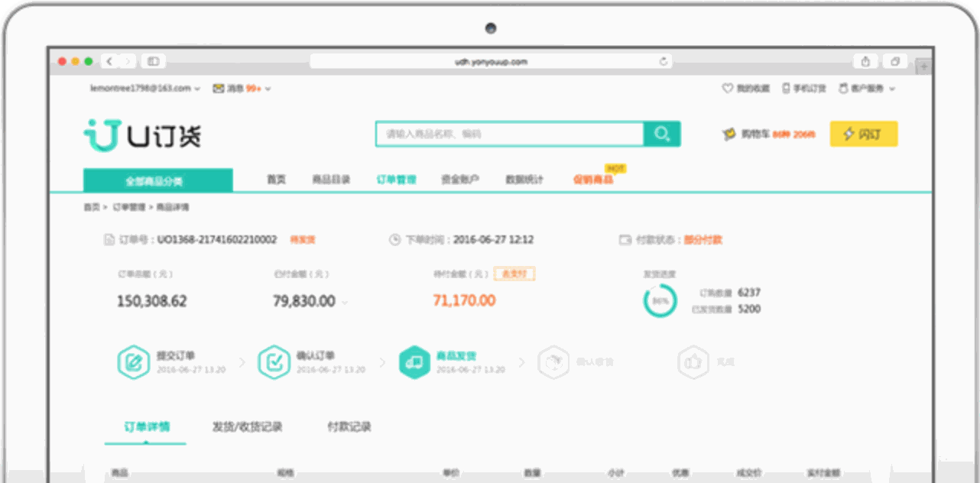Click the ordered quantity 6237
980x483 pixels.
(x=749, y=293)
